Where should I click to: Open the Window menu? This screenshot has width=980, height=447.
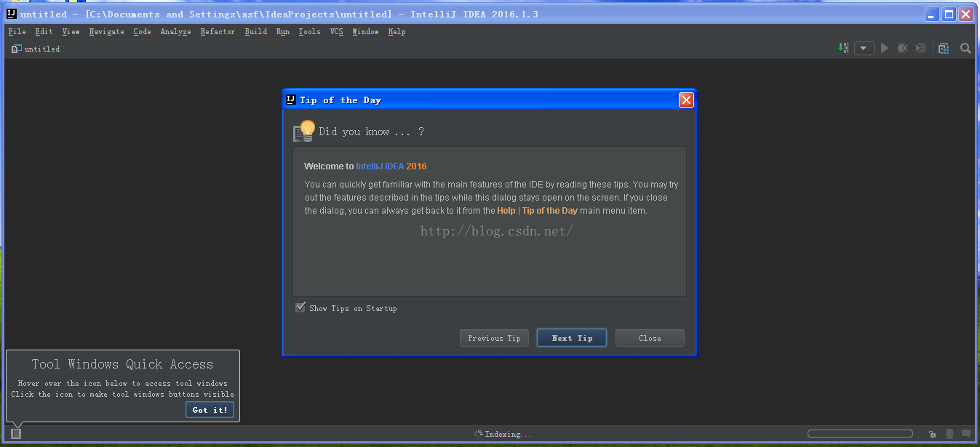coord(365,31)
